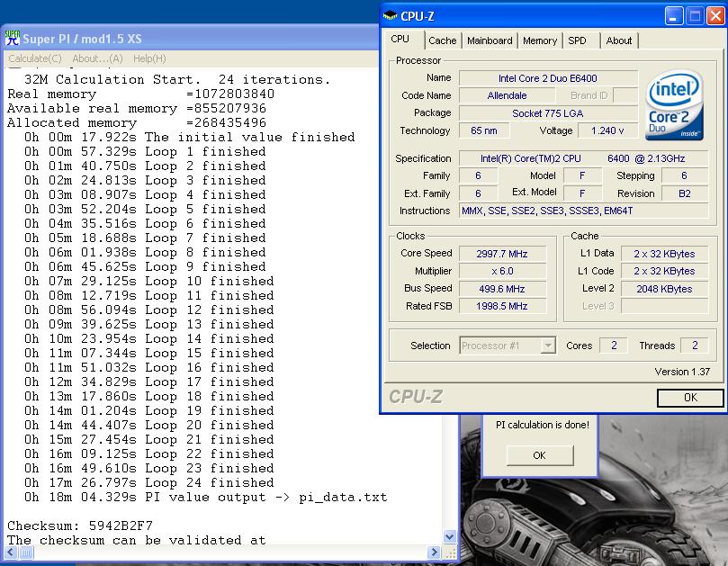Viewport: 728px width, 566px height.
Task: Click the Voltage value '1.240 v'
Action: tap(607, 131)
